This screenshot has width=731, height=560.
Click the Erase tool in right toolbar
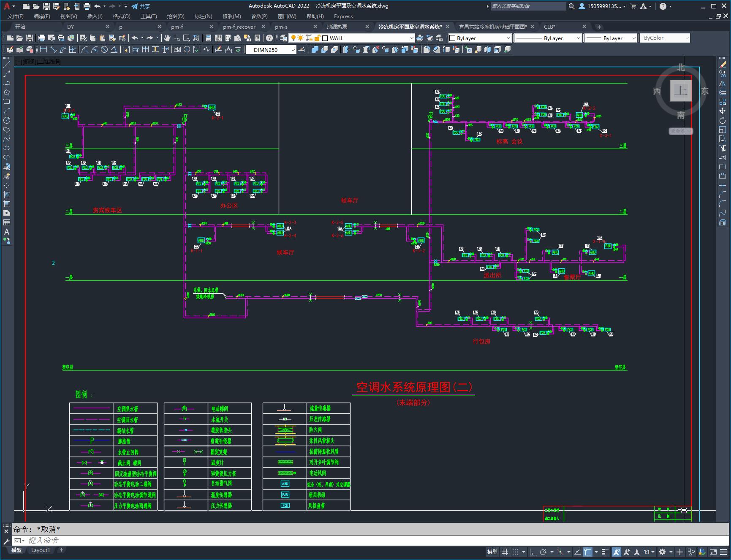coord(723,65)
